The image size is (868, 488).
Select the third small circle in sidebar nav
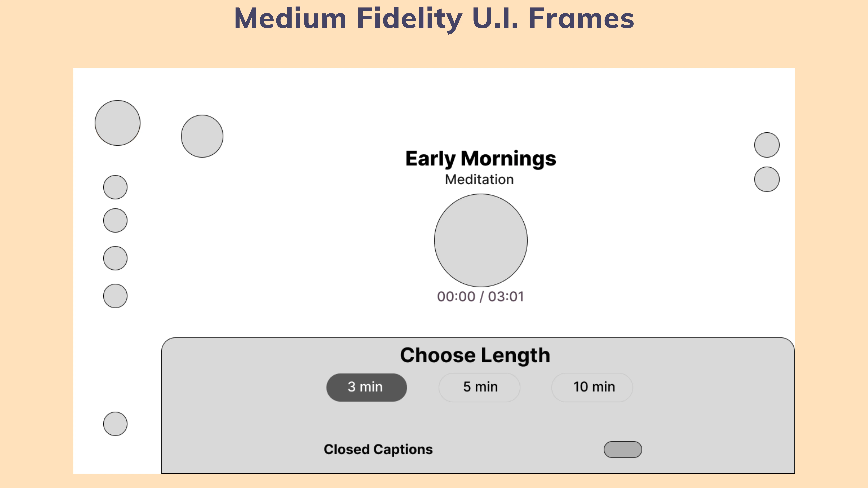click(x=115, y=258)
